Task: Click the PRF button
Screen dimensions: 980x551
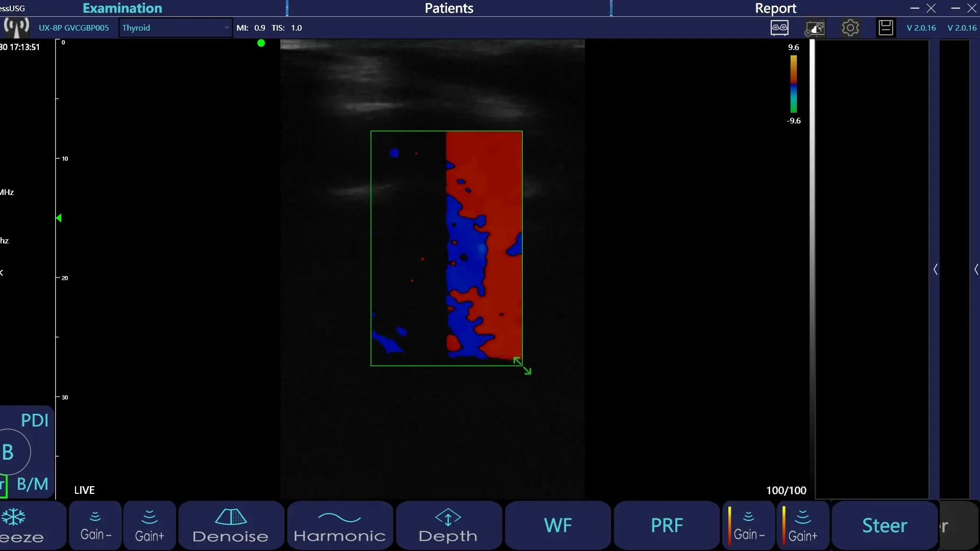Action: coord(667,525)
